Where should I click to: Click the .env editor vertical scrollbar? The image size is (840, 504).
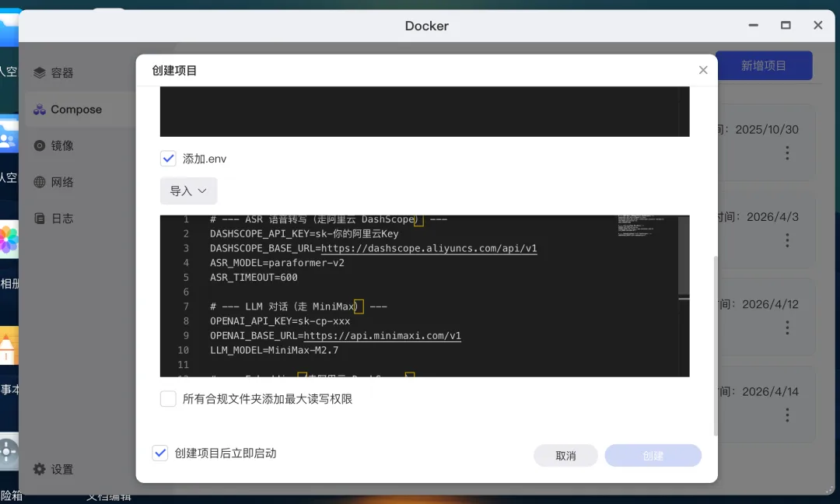(x=684, y=255)
